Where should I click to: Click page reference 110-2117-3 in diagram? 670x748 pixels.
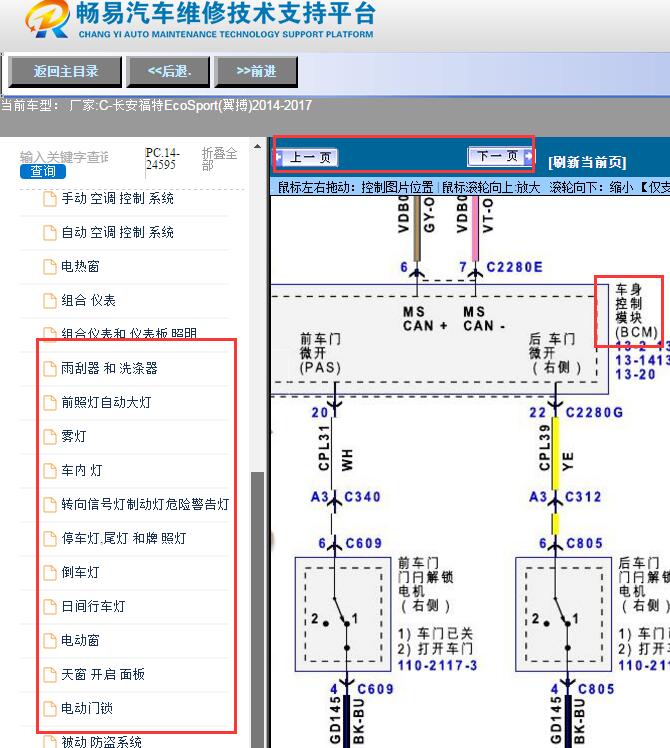pyautogui.click(x=437, y=665)
